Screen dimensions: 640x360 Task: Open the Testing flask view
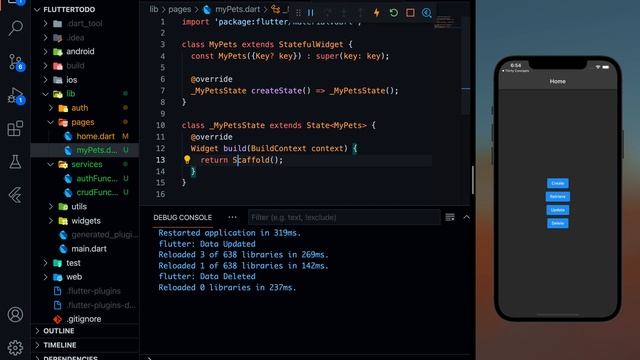tap(16, 162)
